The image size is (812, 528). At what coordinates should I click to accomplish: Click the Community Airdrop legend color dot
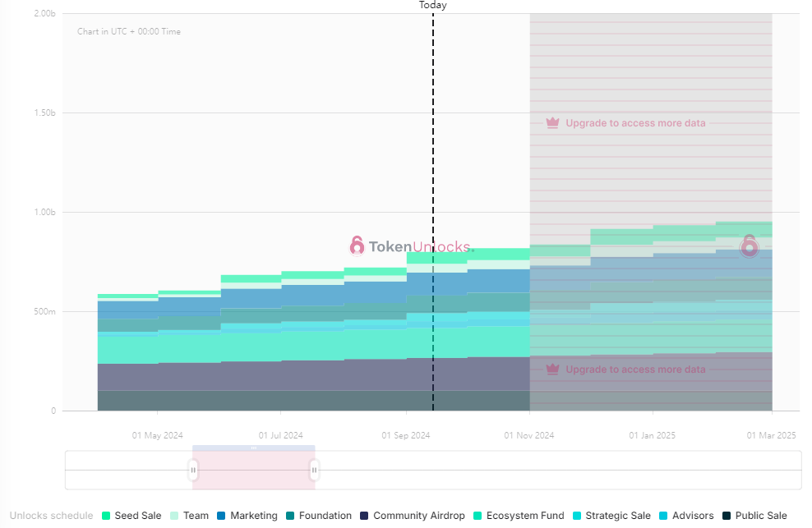pyautogui.click(x=364, y=516)
